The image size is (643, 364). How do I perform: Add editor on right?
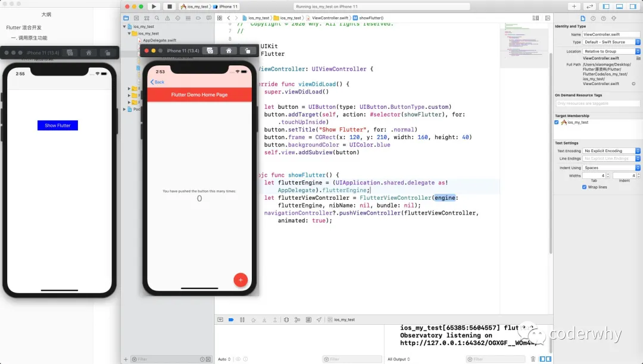[x=548, y=18]
